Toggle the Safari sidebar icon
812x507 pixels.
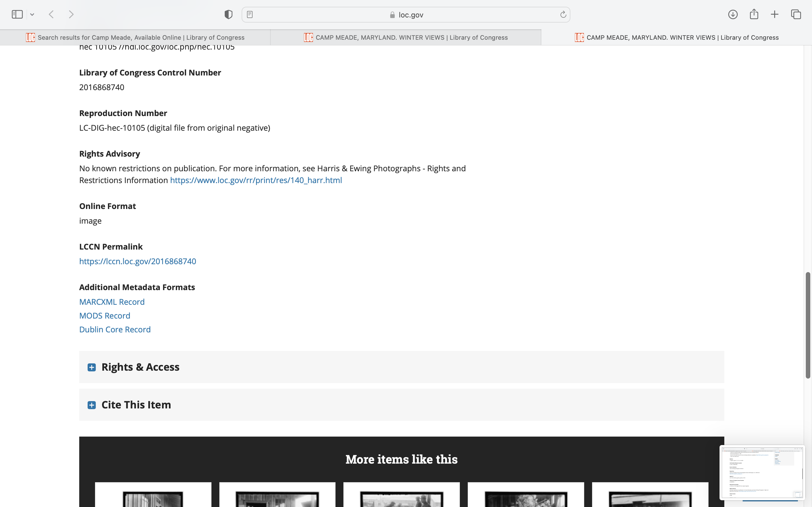click(x=17, y=14)
